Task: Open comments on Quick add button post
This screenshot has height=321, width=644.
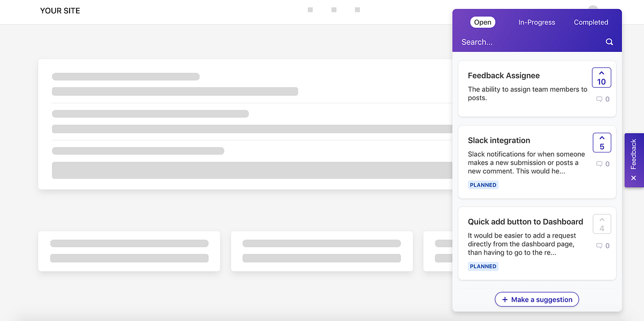Action: tap(603, 246)
